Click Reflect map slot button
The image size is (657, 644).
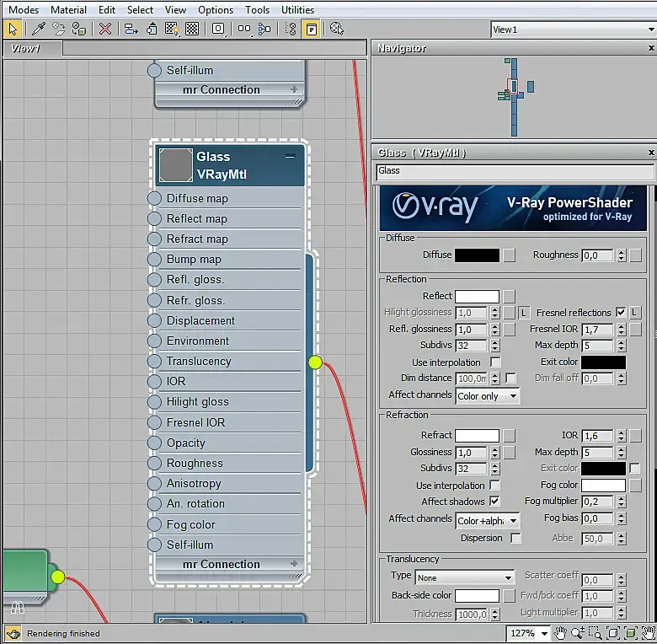[509, 297]
